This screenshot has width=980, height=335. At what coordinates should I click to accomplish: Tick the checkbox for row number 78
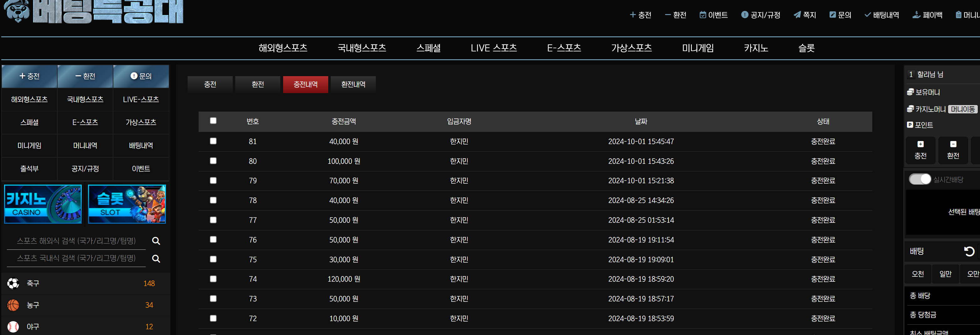[x=213, y=200]
